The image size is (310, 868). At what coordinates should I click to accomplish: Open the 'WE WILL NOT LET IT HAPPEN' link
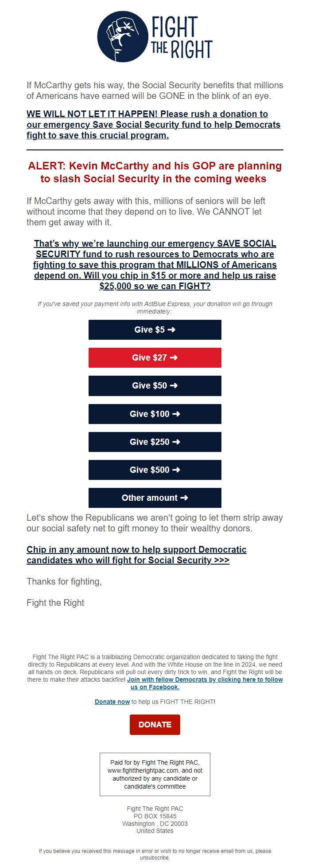[x=153, y=125]
